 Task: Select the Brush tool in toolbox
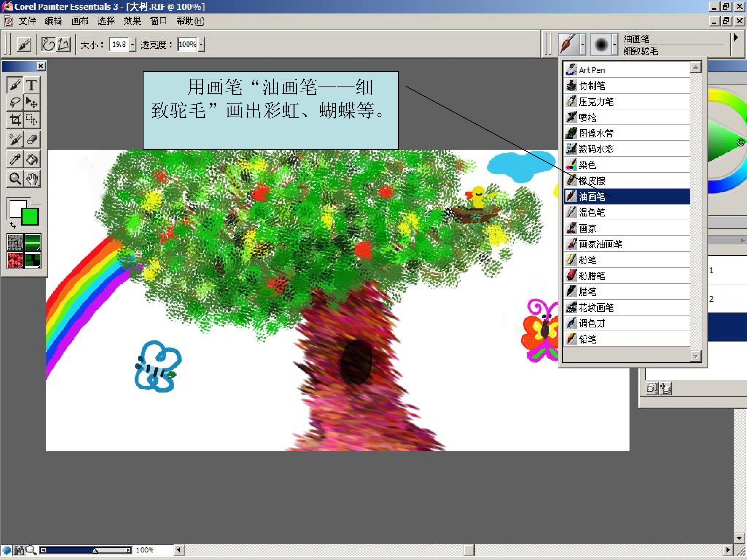coord(15,85)
